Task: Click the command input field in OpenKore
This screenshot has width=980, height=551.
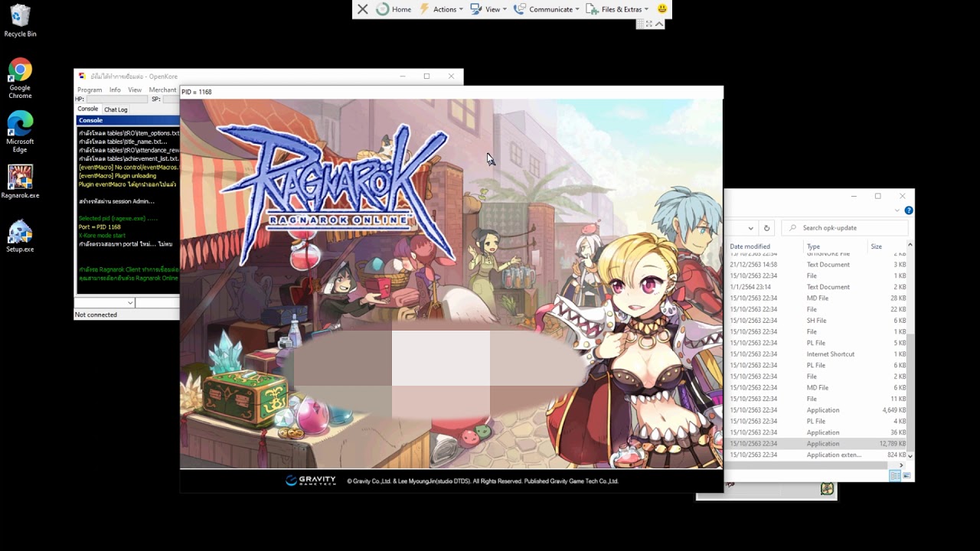Action: click(158, 303)
